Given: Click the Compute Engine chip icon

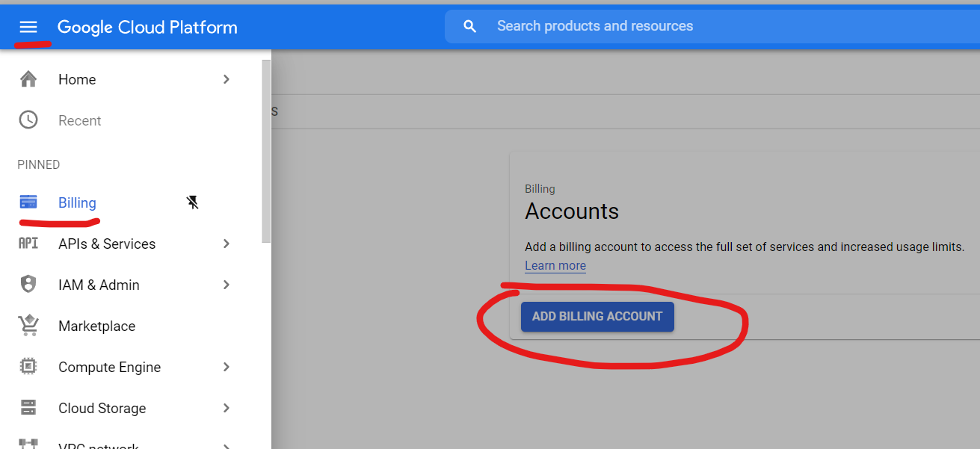Looking at the screenshot, I should (x=28, y=367).
